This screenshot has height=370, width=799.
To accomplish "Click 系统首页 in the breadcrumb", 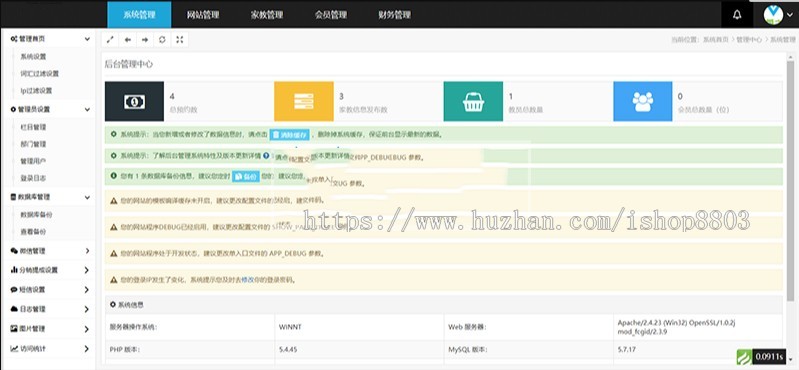I will pyautogui.click(x=716, y=39).
